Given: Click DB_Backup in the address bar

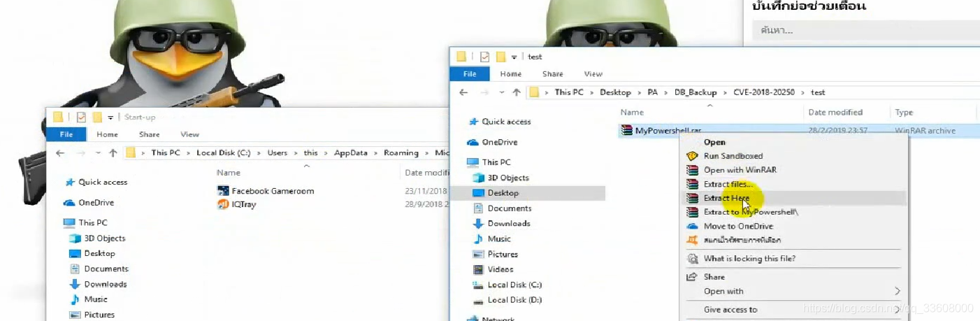Looking at the screenshot, I should [x=694, y=92].
